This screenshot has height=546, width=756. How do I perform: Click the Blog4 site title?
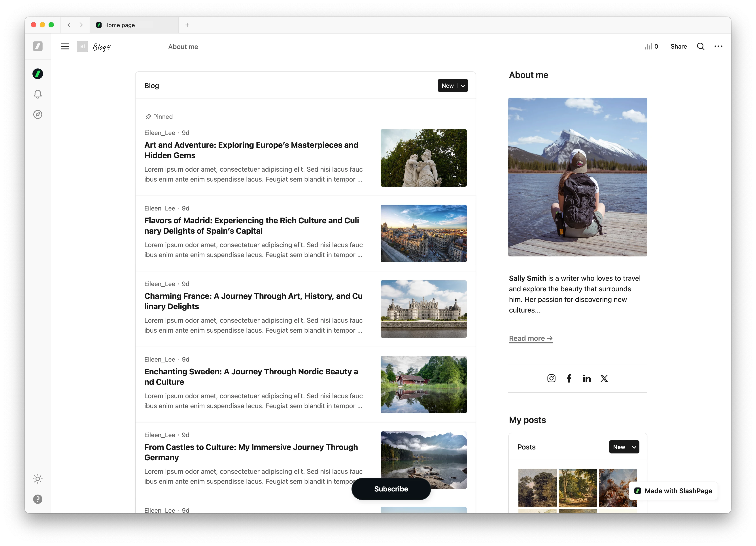(x=101, y=47)
